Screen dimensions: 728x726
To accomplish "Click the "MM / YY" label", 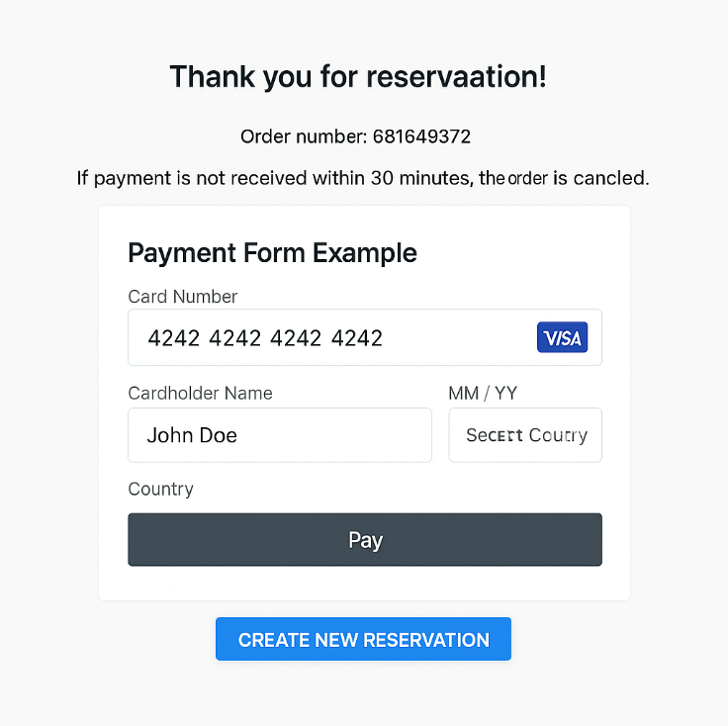I will 483,393.
